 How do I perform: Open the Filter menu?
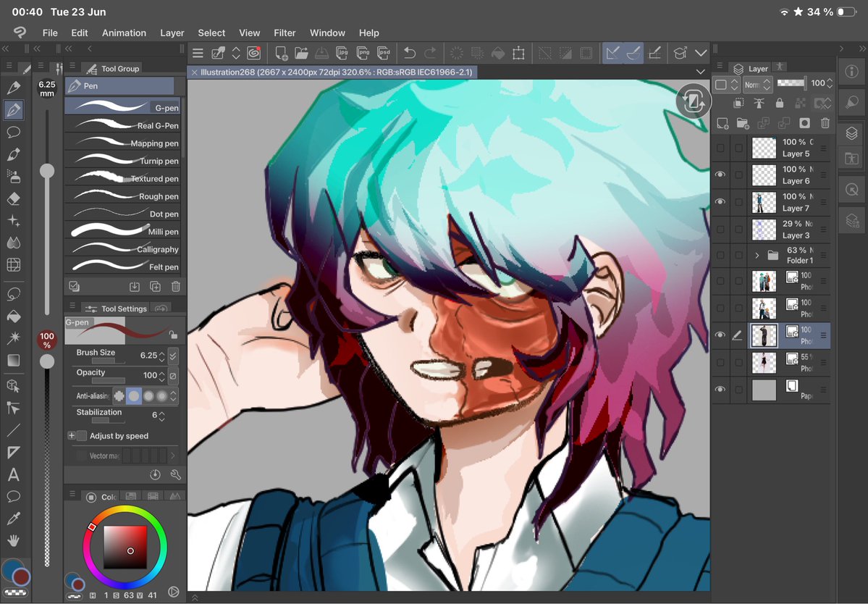[x=285, y=33]
